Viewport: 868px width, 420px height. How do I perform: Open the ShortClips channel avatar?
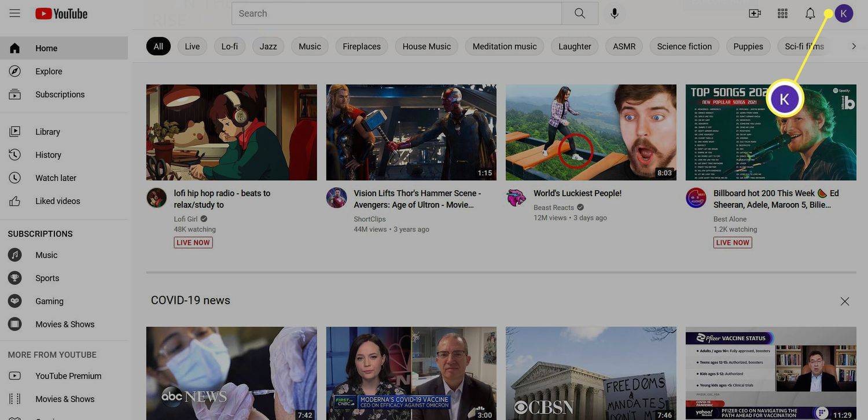click(x=336, y=198)
